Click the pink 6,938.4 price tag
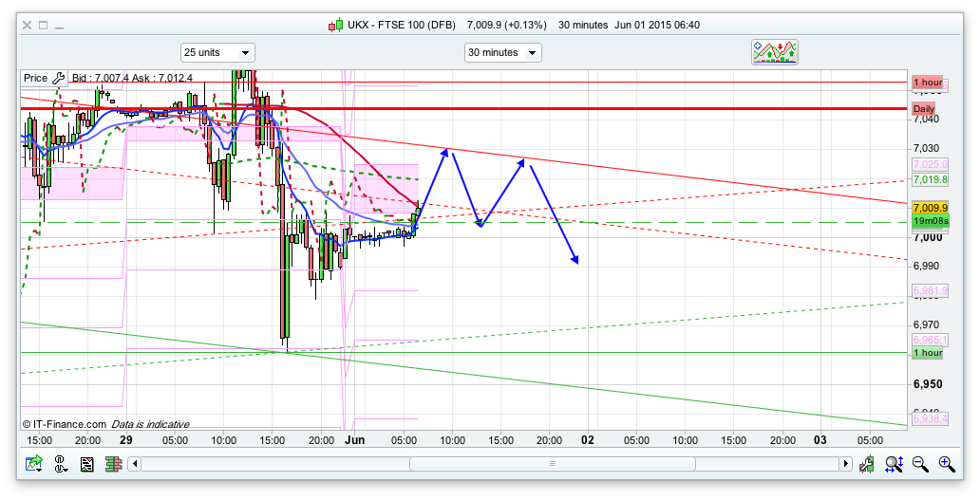This screenshot has width=980, height=500. [x=931, y=418]
